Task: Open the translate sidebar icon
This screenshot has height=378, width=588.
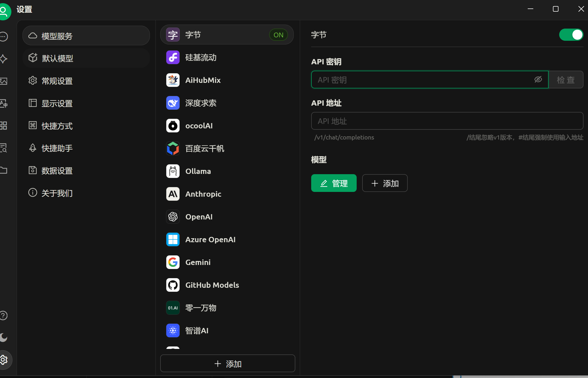Action: [3, 103]
